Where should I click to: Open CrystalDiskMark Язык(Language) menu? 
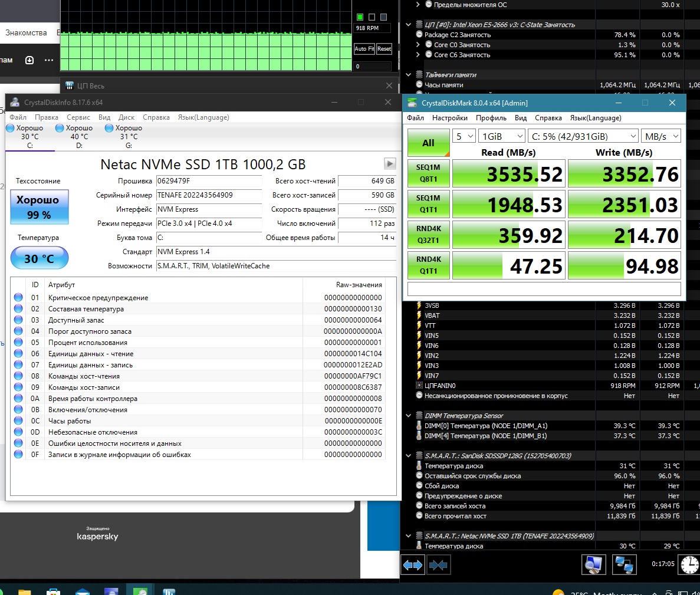[596, 118]
